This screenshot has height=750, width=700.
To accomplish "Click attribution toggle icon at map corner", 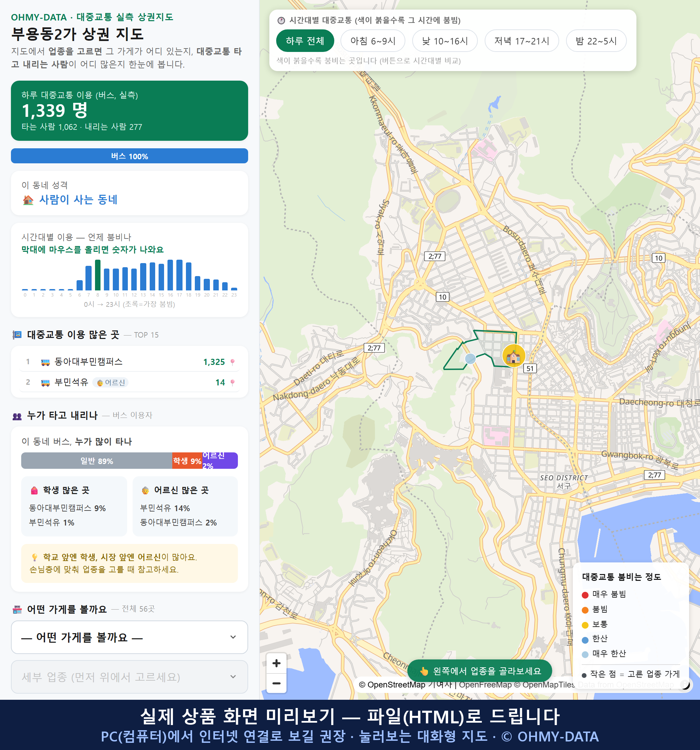I will coord(685,684).
